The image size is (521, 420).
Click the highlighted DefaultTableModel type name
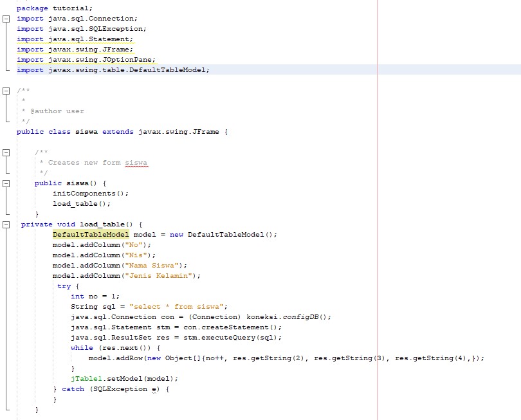tap(91, 235)
